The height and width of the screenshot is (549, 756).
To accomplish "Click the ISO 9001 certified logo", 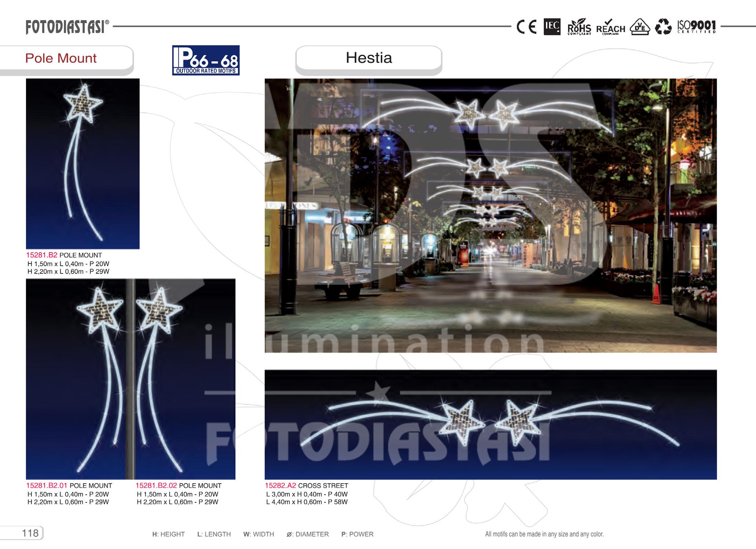I will [697, 26].
